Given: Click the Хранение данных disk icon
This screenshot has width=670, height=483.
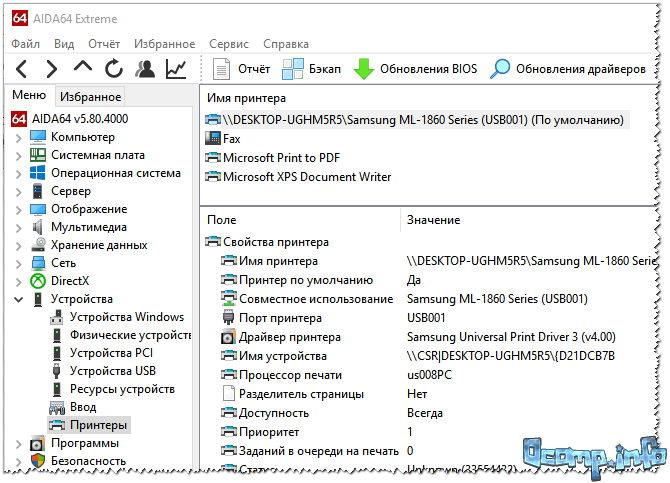Looking at the screenshot, I should coord(38,245).
